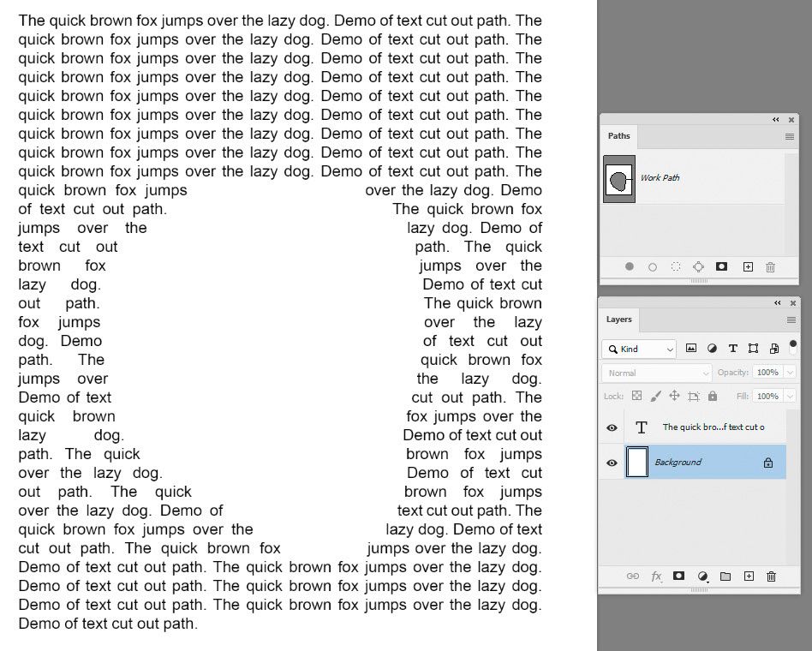Open Fill slider dropdown arrow
Image resolution: width=812 pixels, height=651 pixels.
[x=791, y=397]
